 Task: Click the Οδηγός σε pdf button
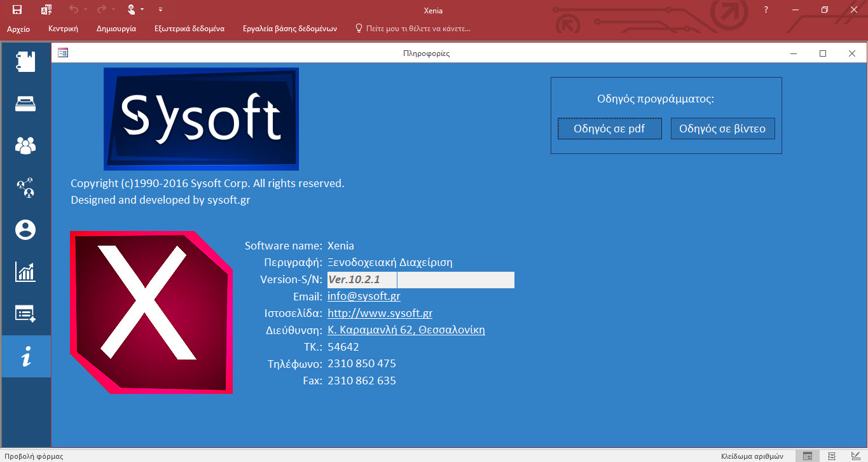[x=609, y=129]
